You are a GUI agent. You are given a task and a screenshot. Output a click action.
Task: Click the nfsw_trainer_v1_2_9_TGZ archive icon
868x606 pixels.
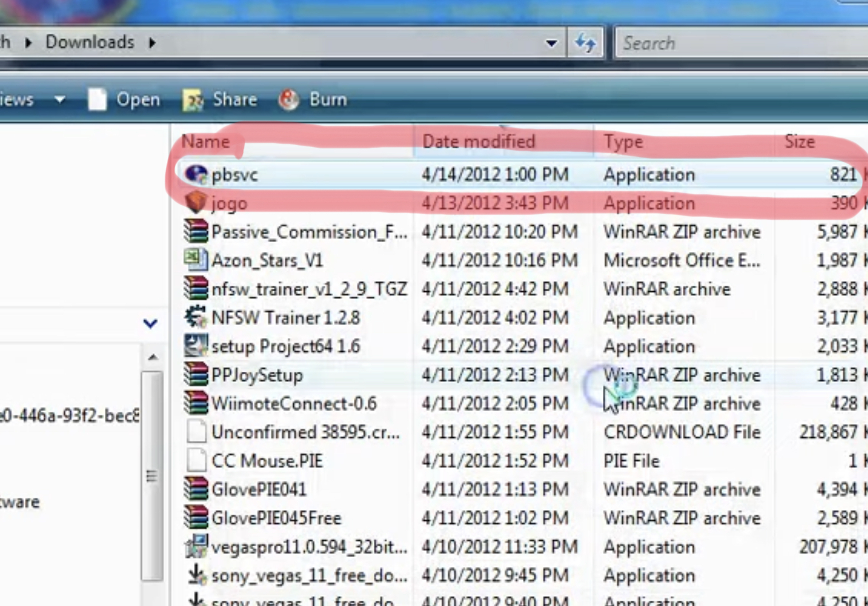point(196,288)
